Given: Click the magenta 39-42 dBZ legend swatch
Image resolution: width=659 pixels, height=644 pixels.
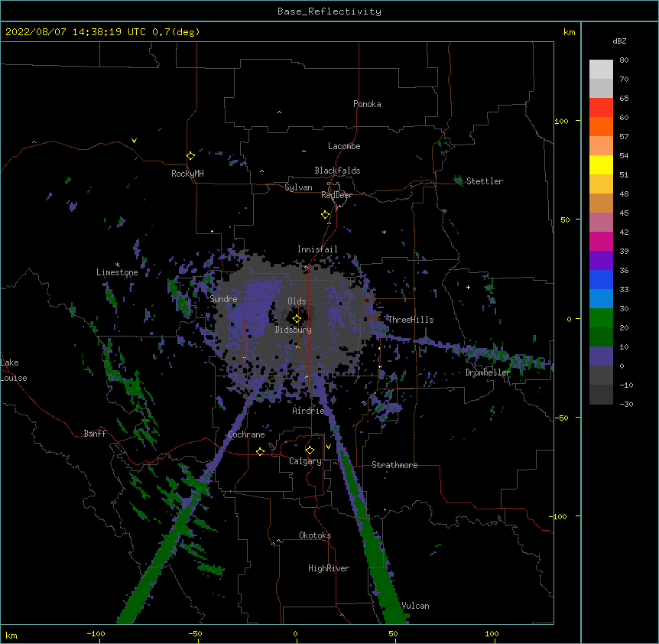Looking at the screenshot, I should tap(601, 242).
